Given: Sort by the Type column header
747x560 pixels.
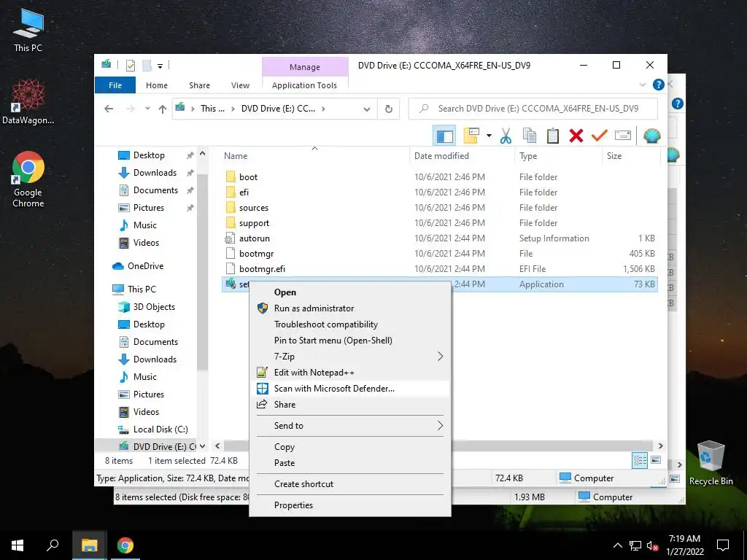Looking at the screenshot, I should coord(558,156).
